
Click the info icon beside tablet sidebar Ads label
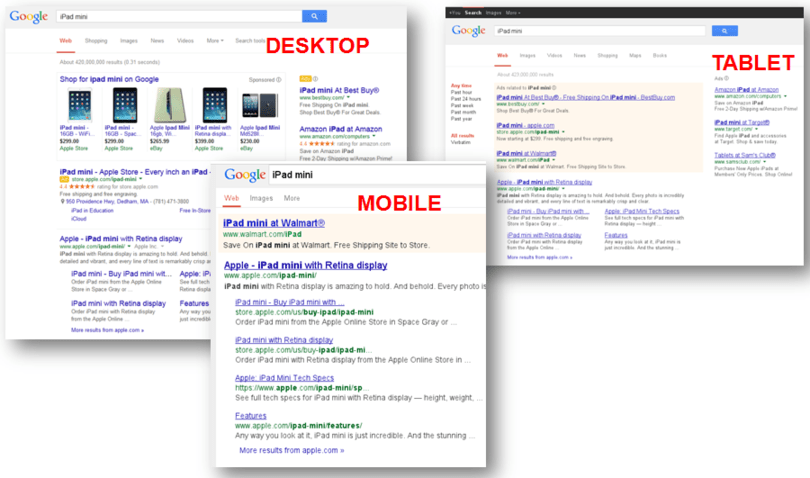pyautogui.click(x=726, y=79)
